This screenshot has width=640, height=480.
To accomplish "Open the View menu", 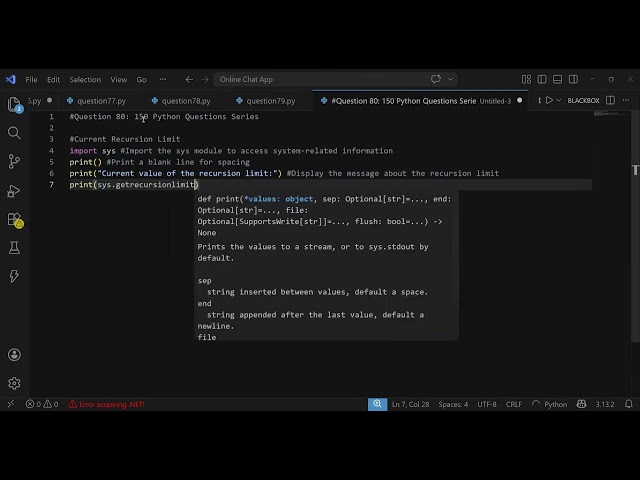I will [119, 80].
